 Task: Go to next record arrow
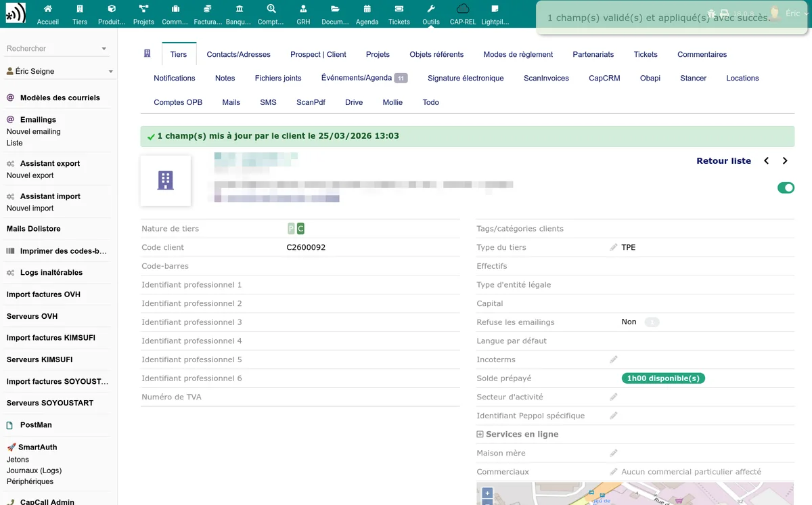(785, 161)
